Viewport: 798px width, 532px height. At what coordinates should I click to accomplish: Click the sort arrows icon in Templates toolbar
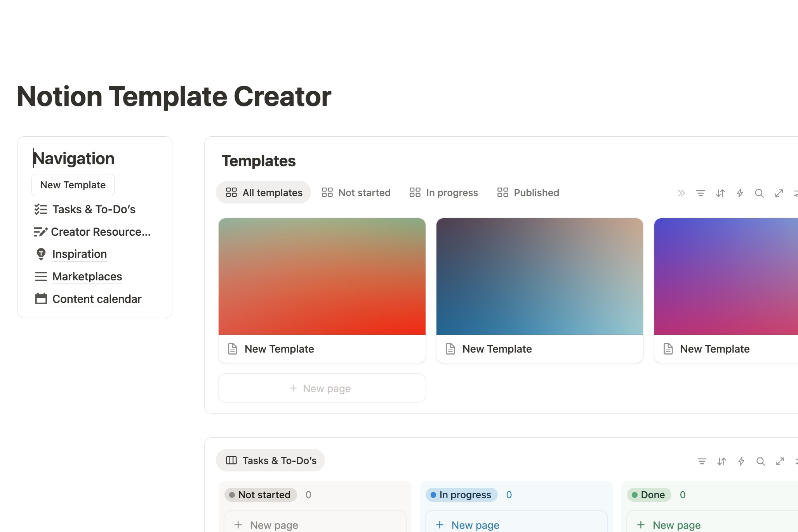tap(720, 193)
